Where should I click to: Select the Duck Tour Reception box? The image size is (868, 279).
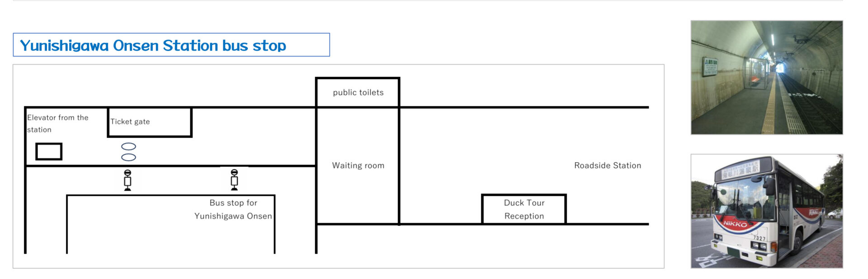[524, 209]
